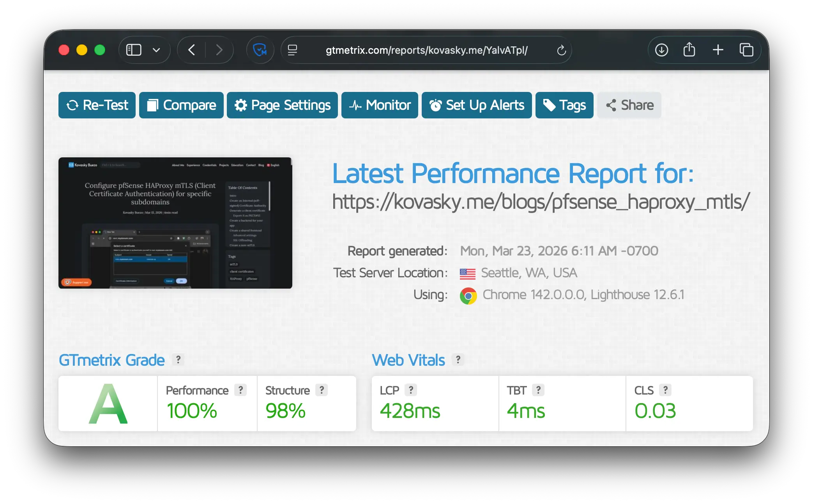Viewport: 813px width, 504px height.
Task: Open the Compare button
Action: click(x=181, y=105)
